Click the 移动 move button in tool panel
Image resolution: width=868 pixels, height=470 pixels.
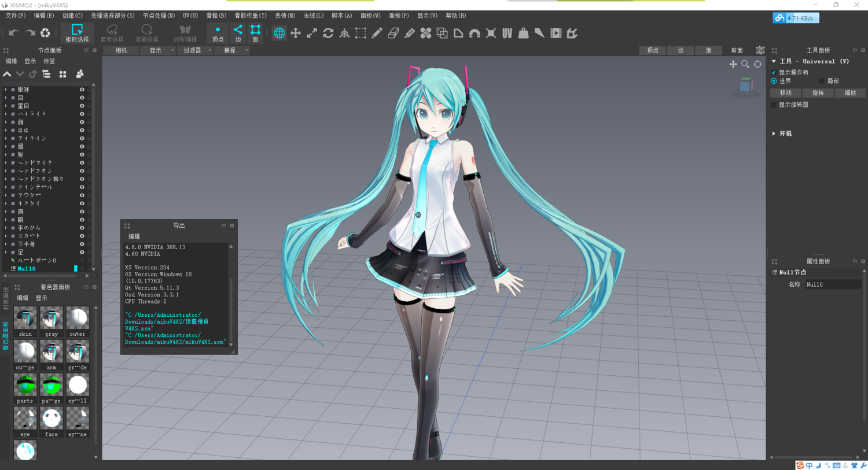click(x=786, y=93)
